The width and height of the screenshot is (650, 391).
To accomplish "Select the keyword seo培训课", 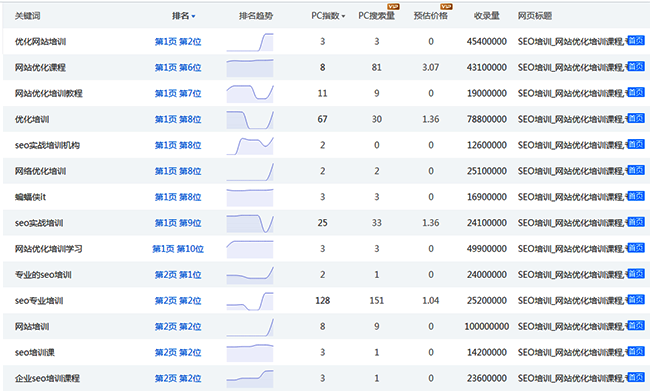I will tap(35, 352).
